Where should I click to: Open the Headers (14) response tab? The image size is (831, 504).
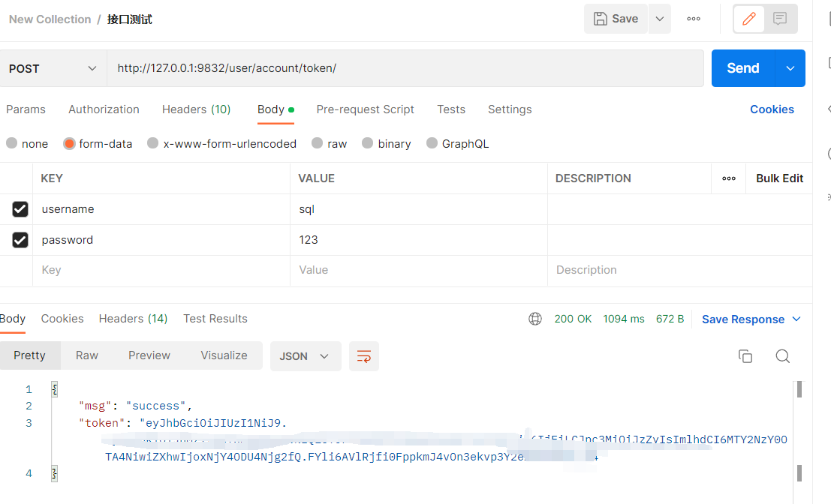pyautogui.click(x=133, y=319)
